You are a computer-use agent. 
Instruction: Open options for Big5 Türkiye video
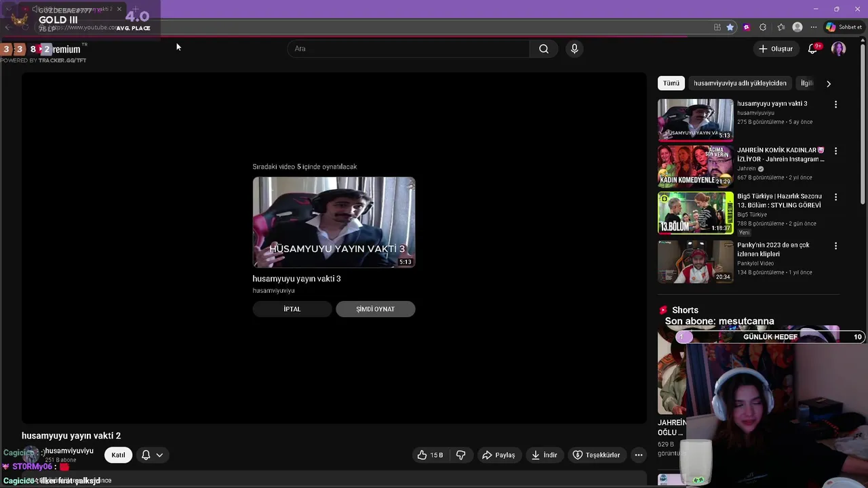[x=835, y=197]
